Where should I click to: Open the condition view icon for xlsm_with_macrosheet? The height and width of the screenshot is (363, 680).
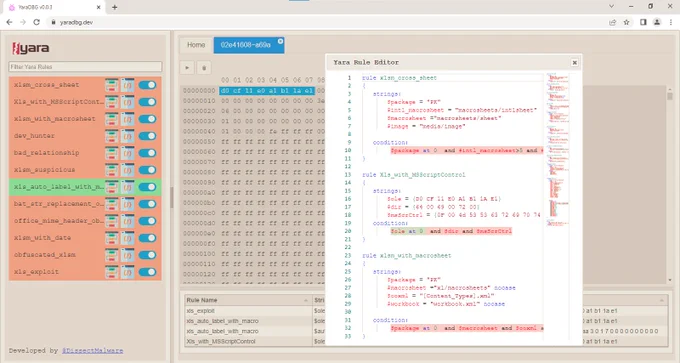pos(111,119)
